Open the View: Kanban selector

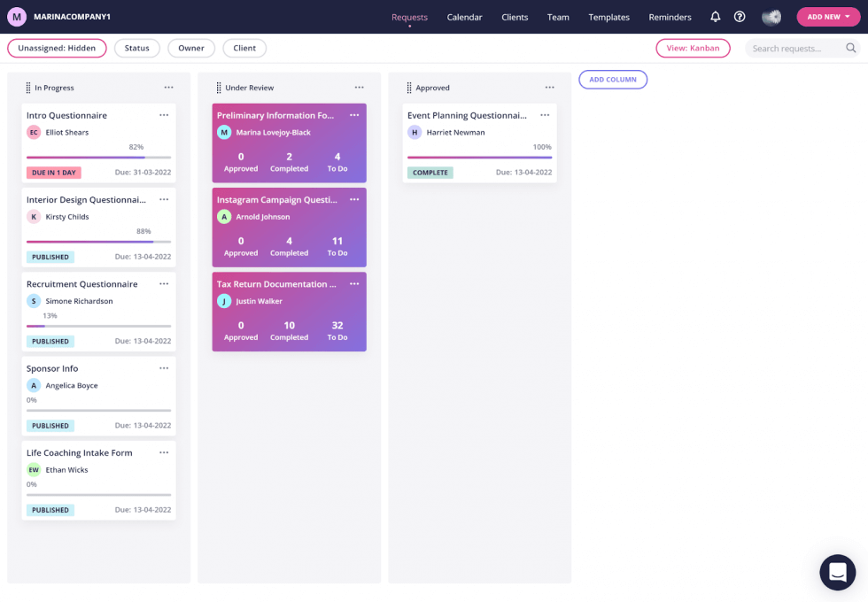pos(693,48)
